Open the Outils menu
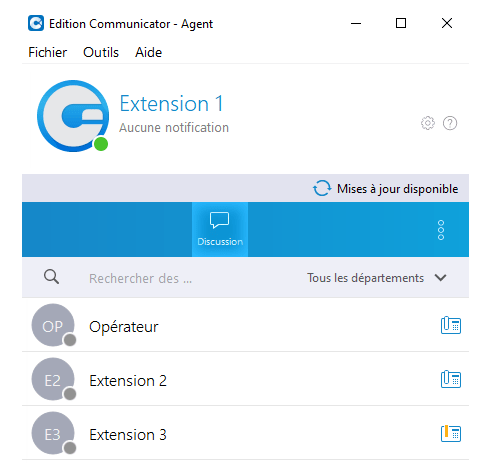 pyautogui.click(x=101, y=52)
